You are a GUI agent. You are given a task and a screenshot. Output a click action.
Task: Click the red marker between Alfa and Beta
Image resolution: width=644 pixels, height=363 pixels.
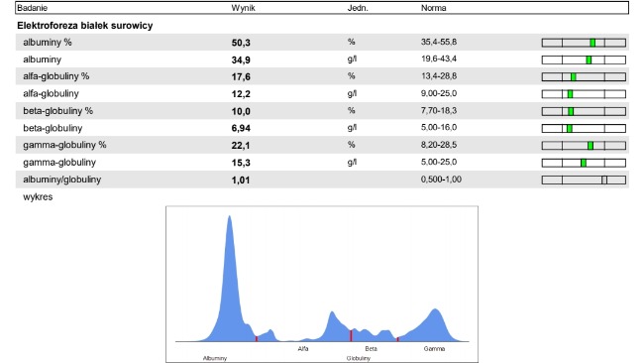pos(351,335)
